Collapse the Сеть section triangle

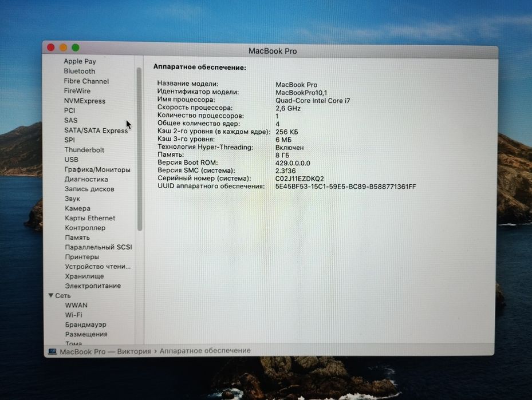pyautogui.click(x=51, y=296)
